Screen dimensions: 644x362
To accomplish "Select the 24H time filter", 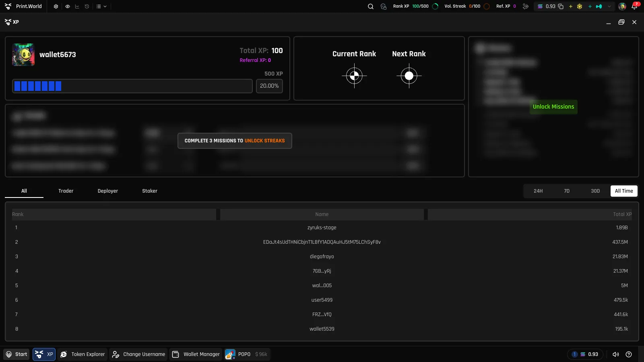I will point(538,191).
